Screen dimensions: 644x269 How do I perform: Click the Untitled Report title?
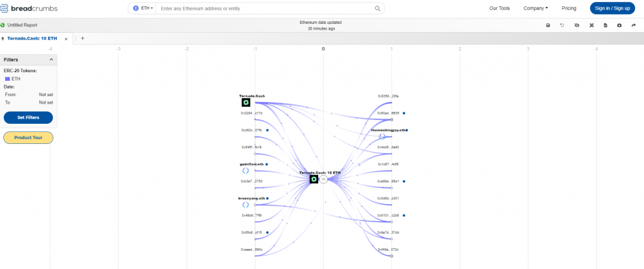[22, 25]
